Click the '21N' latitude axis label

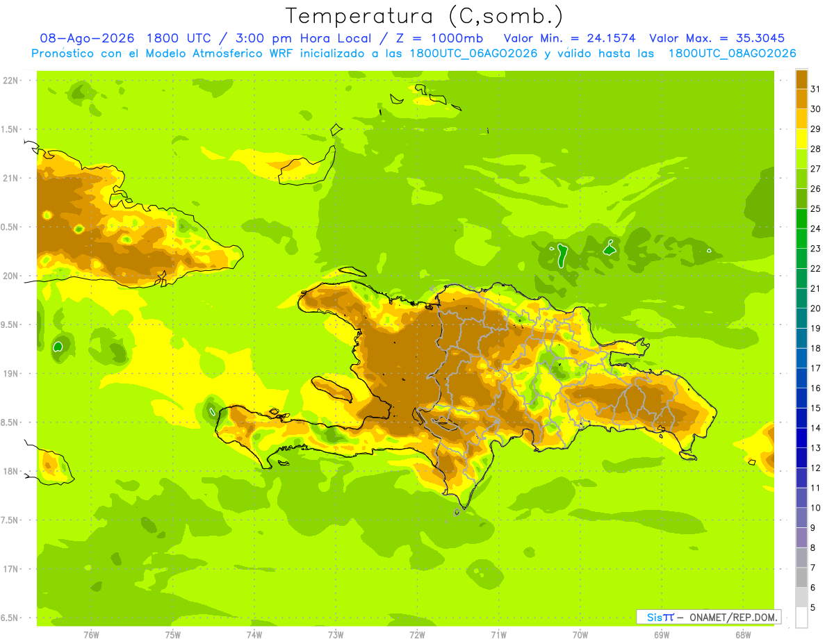tap(10, 178)
